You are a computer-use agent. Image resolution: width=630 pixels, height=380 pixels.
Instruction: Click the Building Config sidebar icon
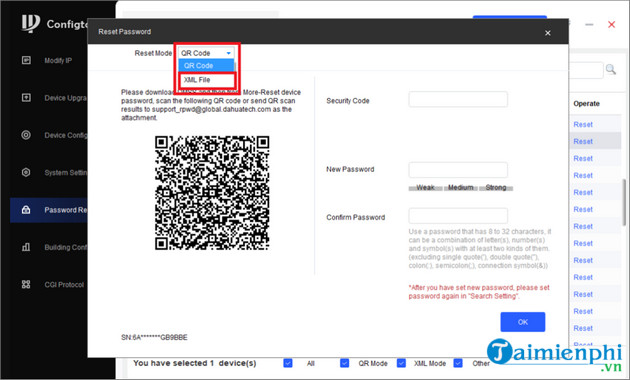click(x=26, y=247)
